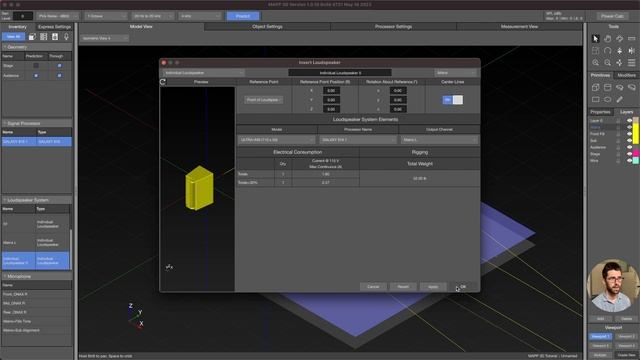640x360 pixels.
Task: Select the GALAXY 816 1 processor row
Action: point(37,142)
